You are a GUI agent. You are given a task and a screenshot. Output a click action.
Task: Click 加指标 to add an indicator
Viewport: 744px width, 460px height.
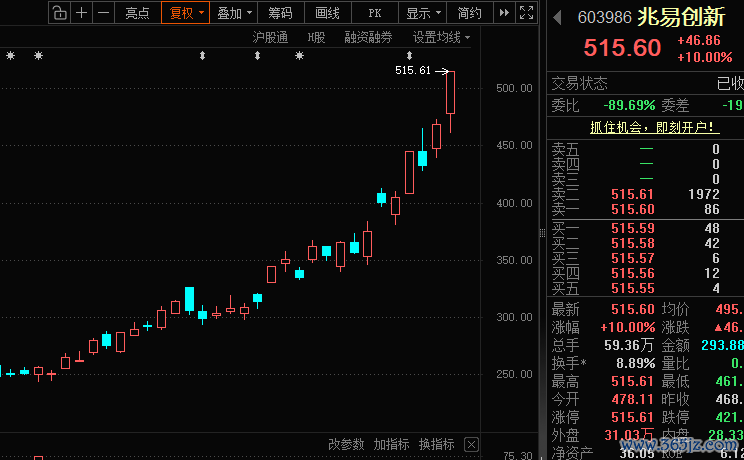(x=391, y=444)
